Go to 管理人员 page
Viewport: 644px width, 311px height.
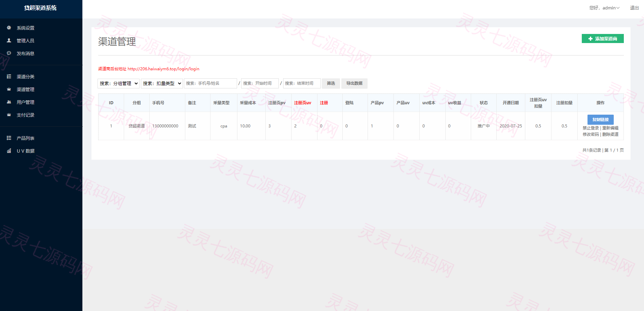pos(26,41)
